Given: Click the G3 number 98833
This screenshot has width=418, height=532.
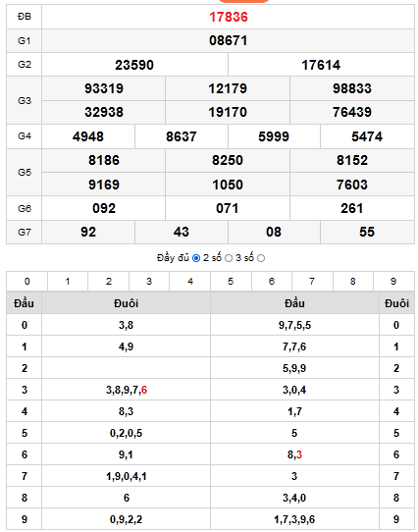Looking at the screenshot, I should [x=352, y=88].
